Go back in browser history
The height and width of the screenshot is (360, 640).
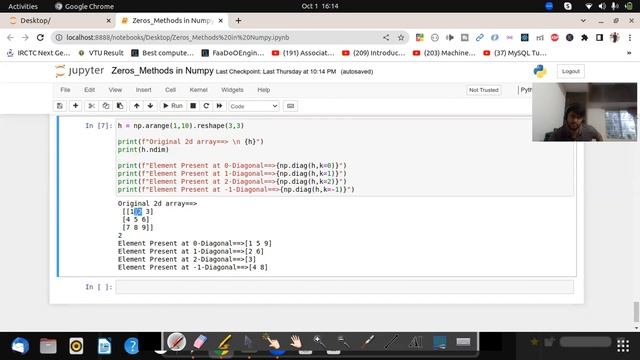pyautogui.click(x=10, y=38)
